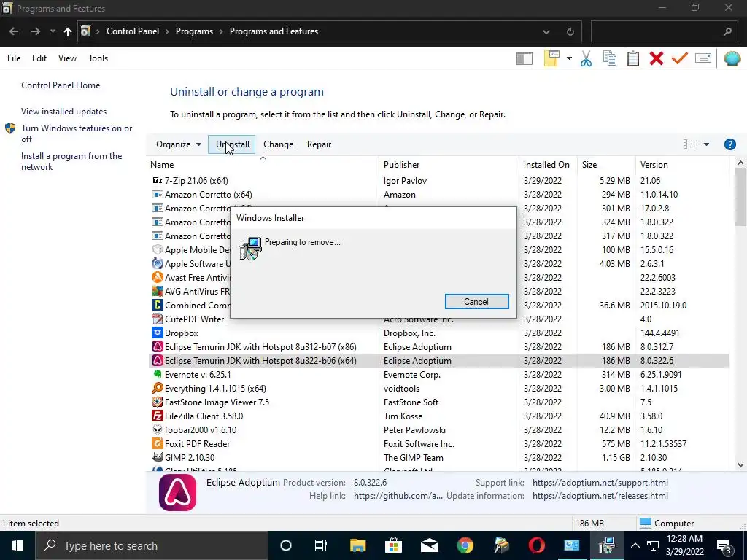Select the CutePDF Writer row
Screen dimensions: 747x560
pyautogui.click(x=438, y=319)
